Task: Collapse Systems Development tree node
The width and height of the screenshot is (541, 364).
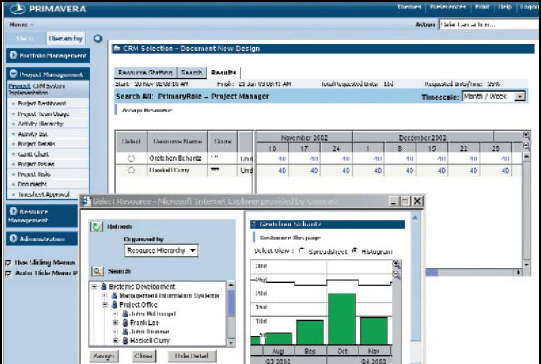Action: (x=95, y=287)
